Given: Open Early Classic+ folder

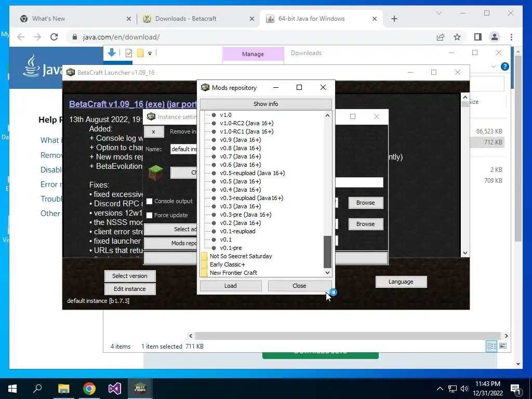Looking at the screenshot, I should (228, 264).
